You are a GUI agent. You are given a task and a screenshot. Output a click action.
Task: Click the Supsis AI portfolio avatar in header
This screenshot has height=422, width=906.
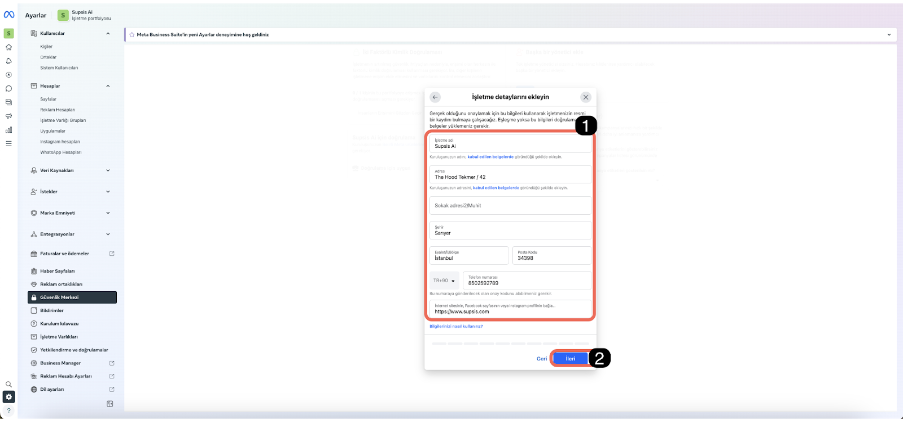click(62, 15)
